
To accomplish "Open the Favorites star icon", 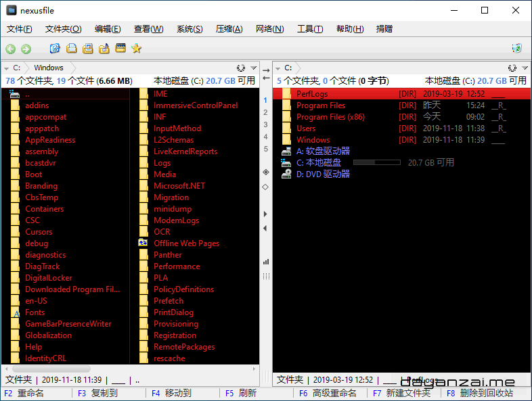I will 137,49.
